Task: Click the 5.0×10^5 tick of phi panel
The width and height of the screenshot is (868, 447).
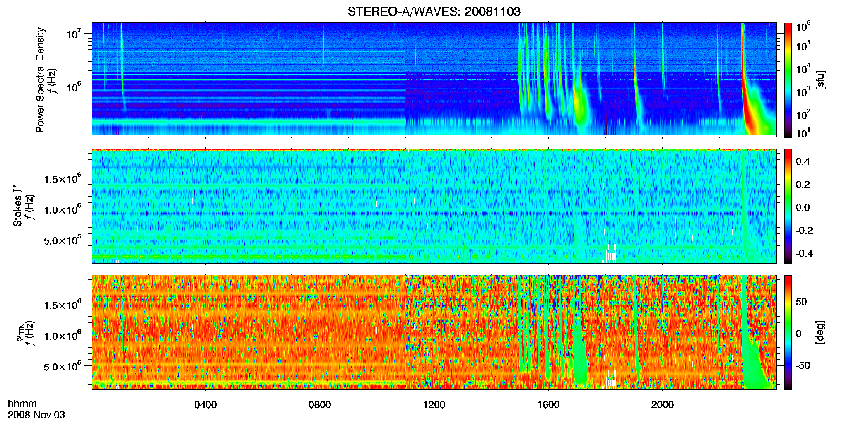Action: pyautogui.click(x=62, y=366)
